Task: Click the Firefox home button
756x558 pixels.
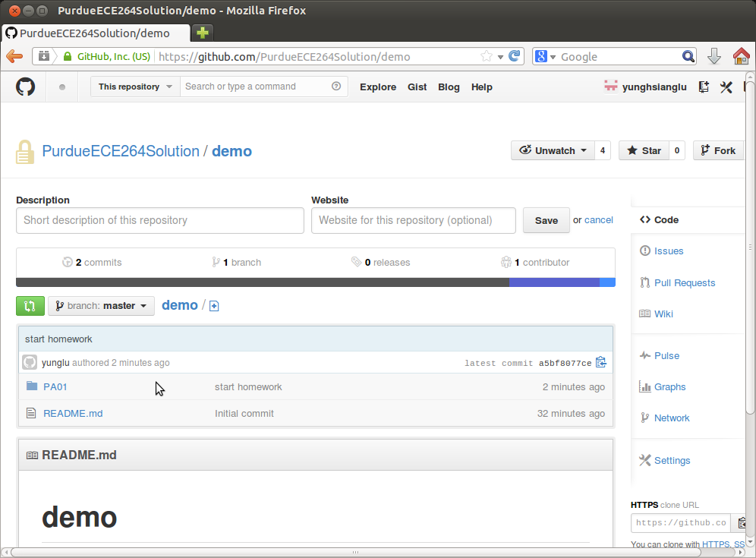Action: click(741, 56)
